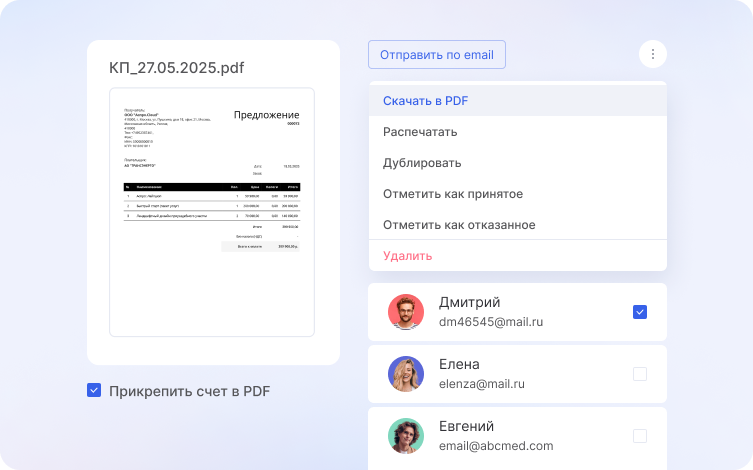Click Дмитрий's avatar picture
Viewport: 753px width, 470px height.
tap(406, 312)
